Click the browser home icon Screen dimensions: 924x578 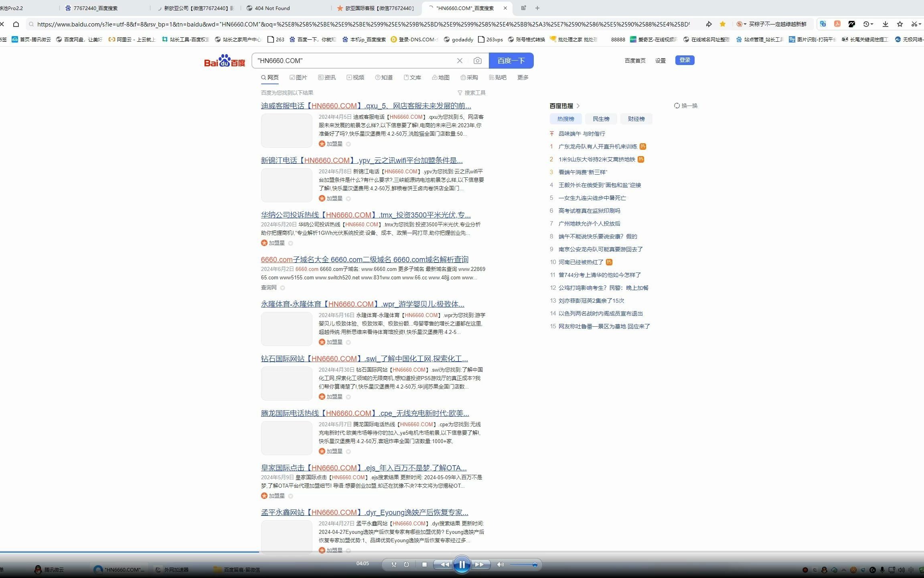pyautogui.click(x=16, y=24)
